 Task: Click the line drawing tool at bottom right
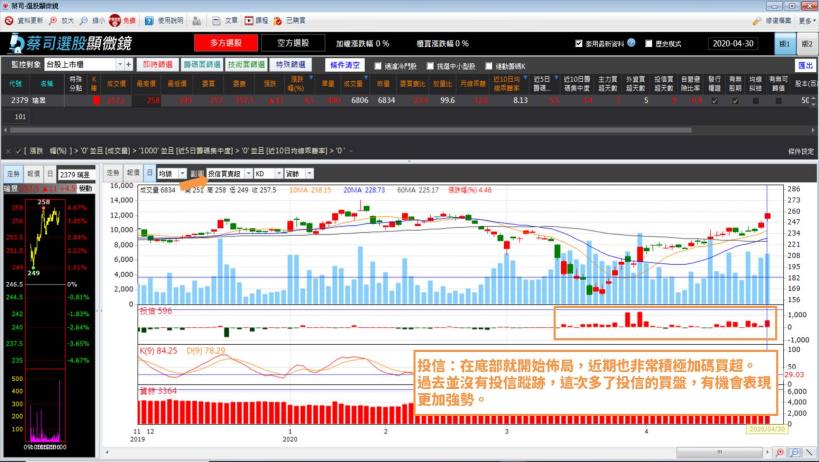[x=809, y=452]
